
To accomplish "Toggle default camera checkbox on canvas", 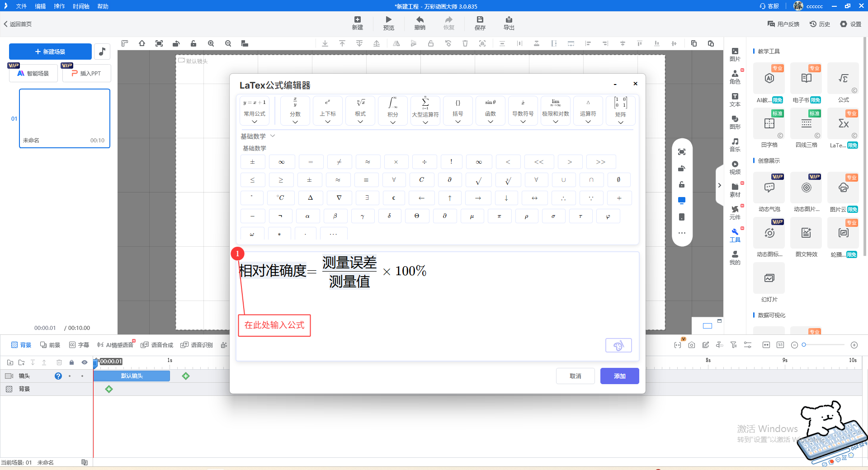I will tap(181, 61).
